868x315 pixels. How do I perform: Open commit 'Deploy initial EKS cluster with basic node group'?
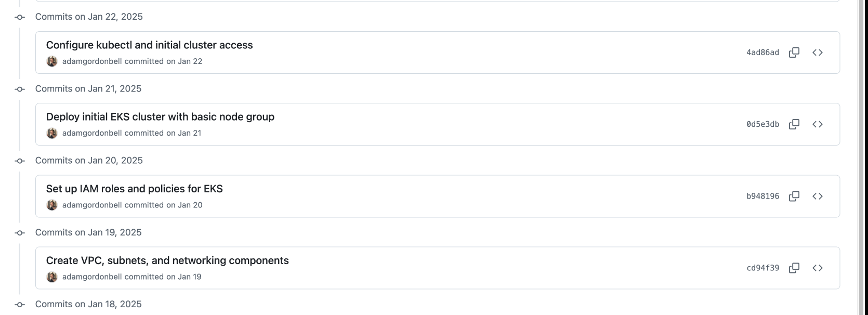pos(160,117)
